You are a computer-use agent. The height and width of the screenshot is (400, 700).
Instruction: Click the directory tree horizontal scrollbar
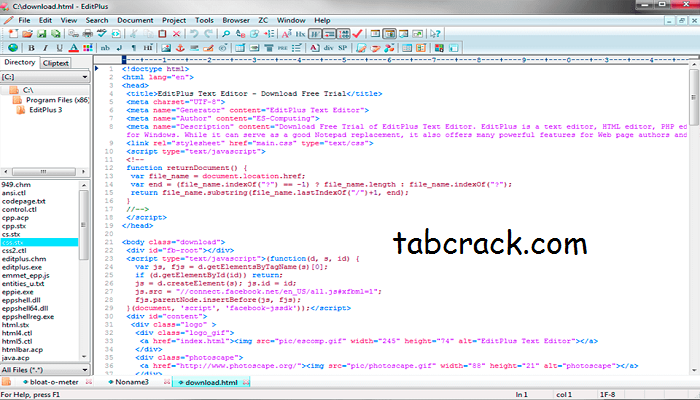45,171
